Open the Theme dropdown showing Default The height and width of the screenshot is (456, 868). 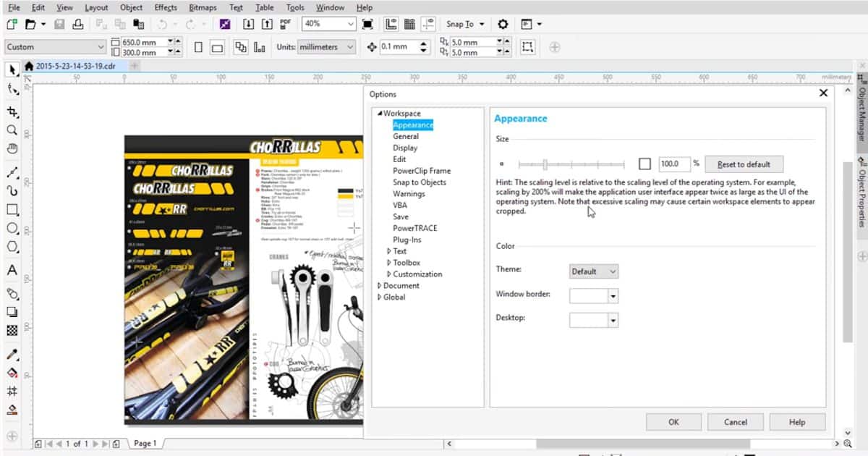pyautogui.click(x=593, y=271)
